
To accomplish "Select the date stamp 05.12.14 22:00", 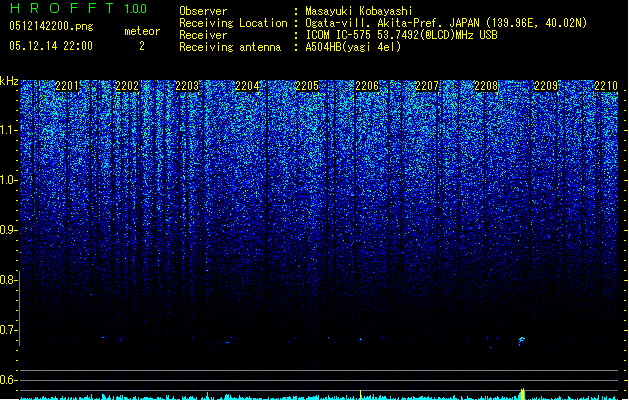I will [x=51, y=46].
